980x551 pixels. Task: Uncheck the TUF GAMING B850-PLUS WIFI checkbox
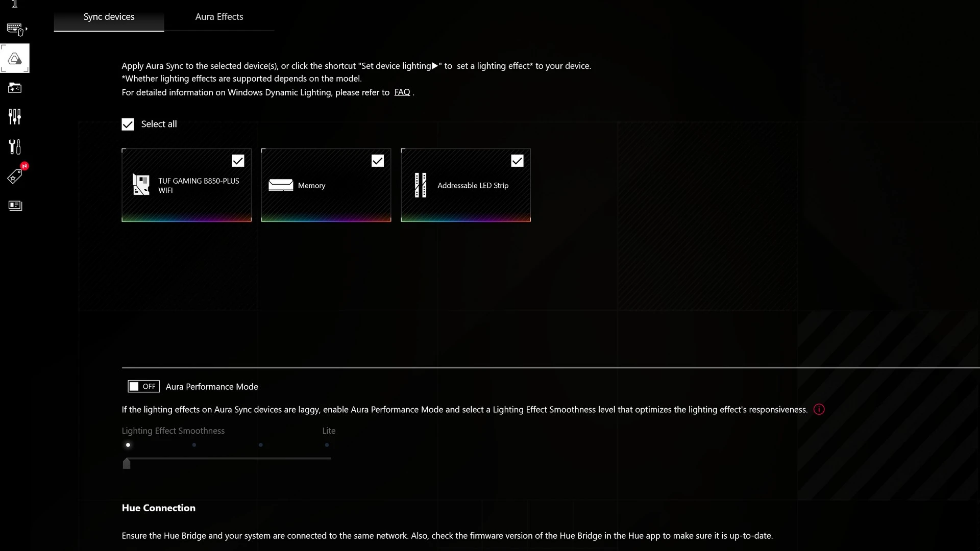coord(238,161)
